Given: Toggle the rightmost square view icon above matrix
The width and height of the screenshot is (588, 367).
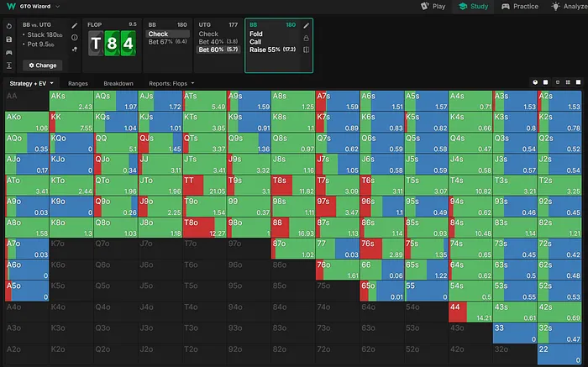Looking at the screenshot, I should (x=578, y=82).
